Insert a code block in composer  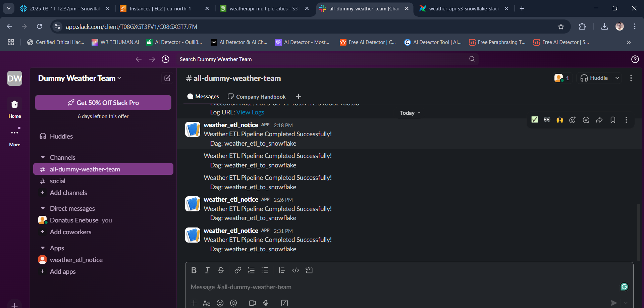(x=309, y=270)
